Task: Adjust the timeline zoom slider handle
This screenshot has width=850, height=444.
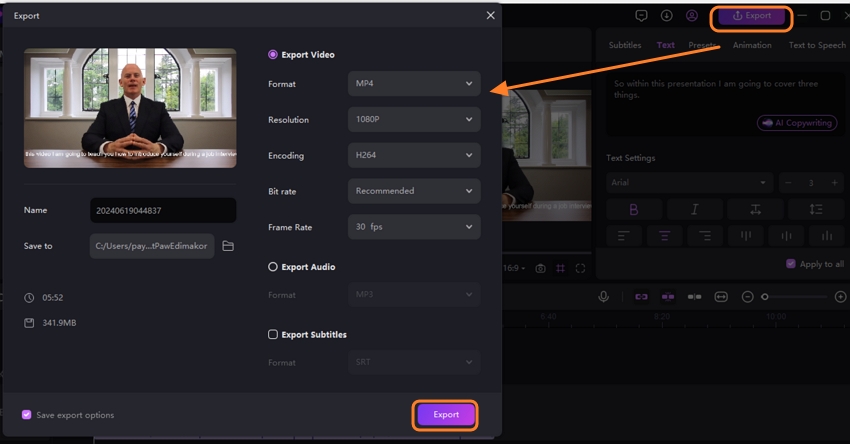Action: (x=765, y=297)
